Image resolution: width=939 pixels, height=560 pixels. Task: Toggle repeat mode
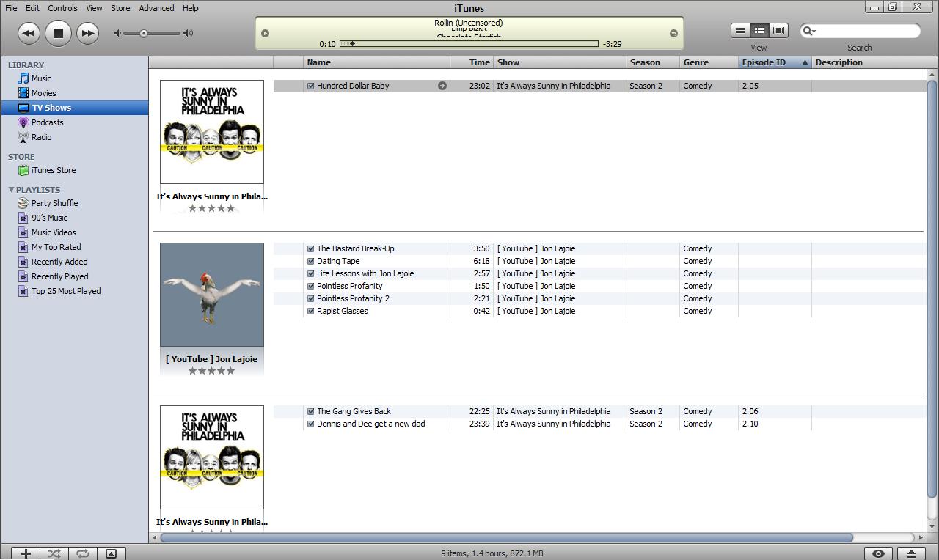(82, 553)
